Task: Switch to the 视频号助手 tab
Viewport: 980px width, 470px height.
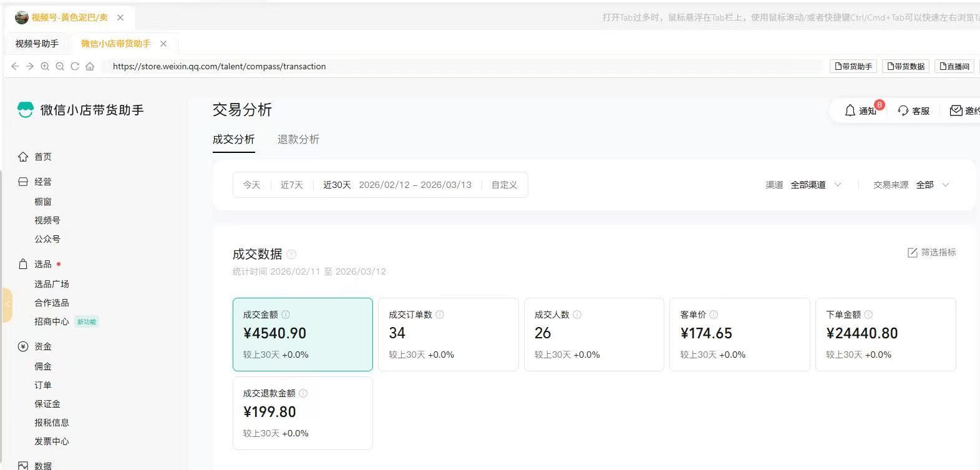Action: click(x=37, y=44)
